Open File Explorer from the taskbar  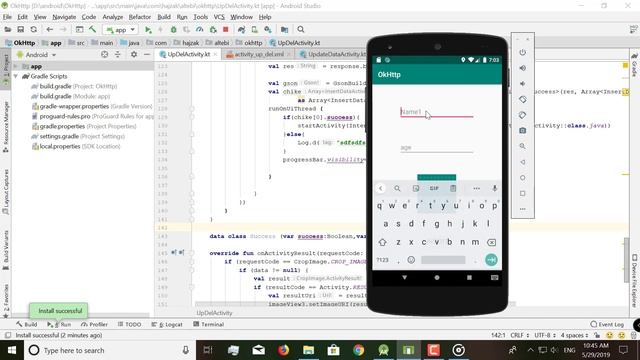pos(309,350)
